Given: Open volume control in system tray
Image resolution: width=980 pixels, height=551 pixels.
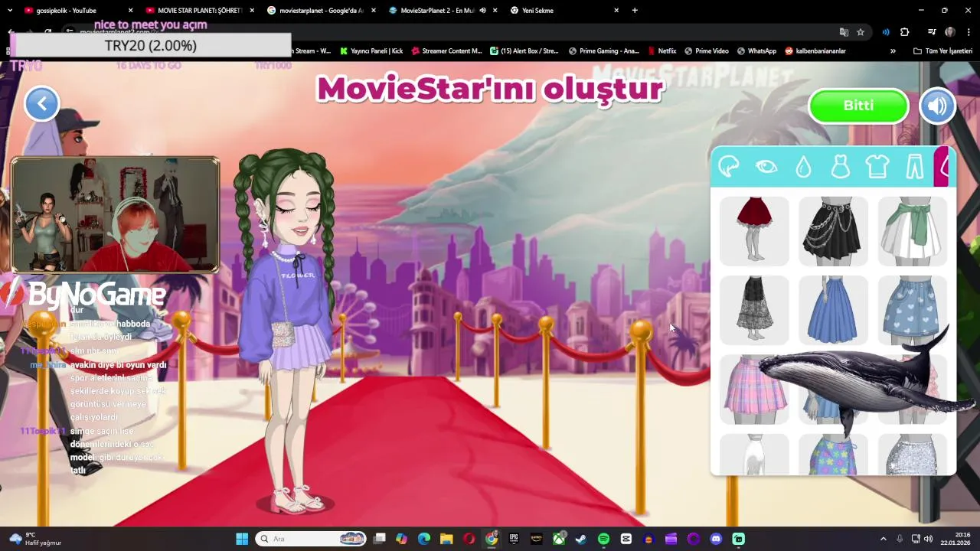Looking at the screenshot, I should point(928,539).
